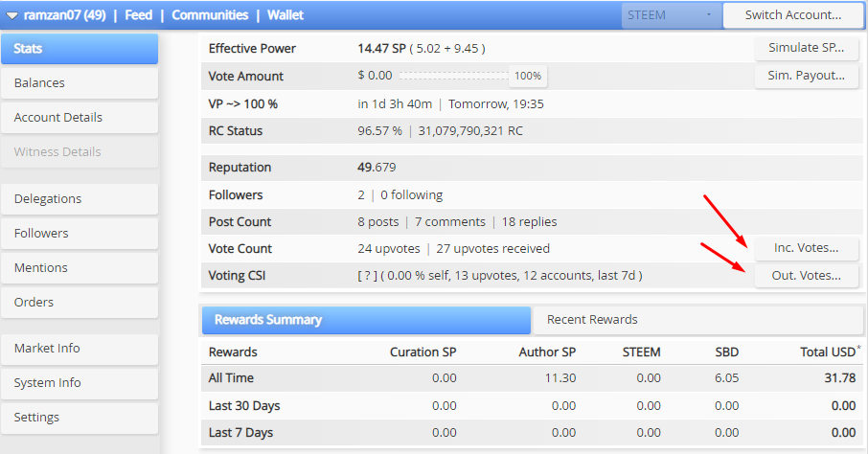Click the Vote Amount value $ 0.00

pyautogui.click(x=375, y=76)
